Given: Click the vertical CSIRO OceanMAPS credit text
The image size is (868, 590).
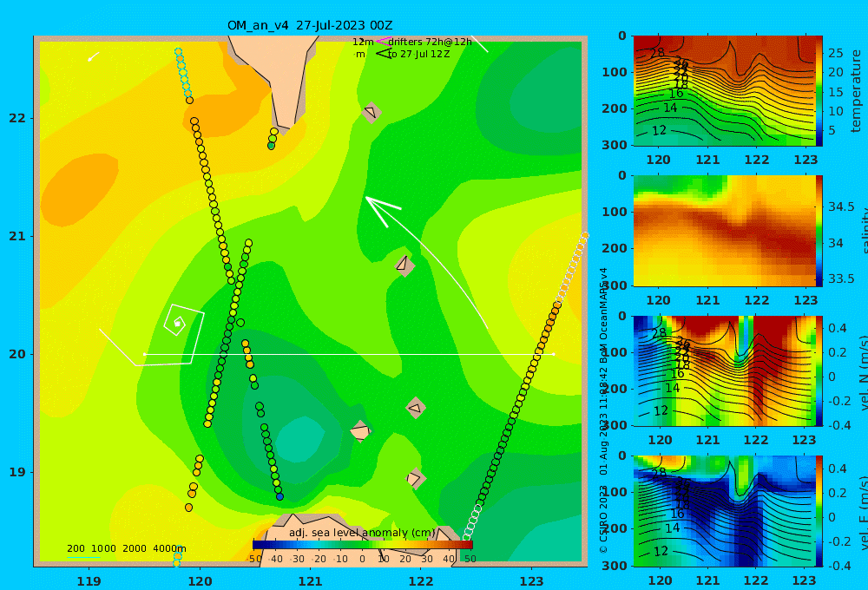Looking at the screenshot, I should click(604, 410).
